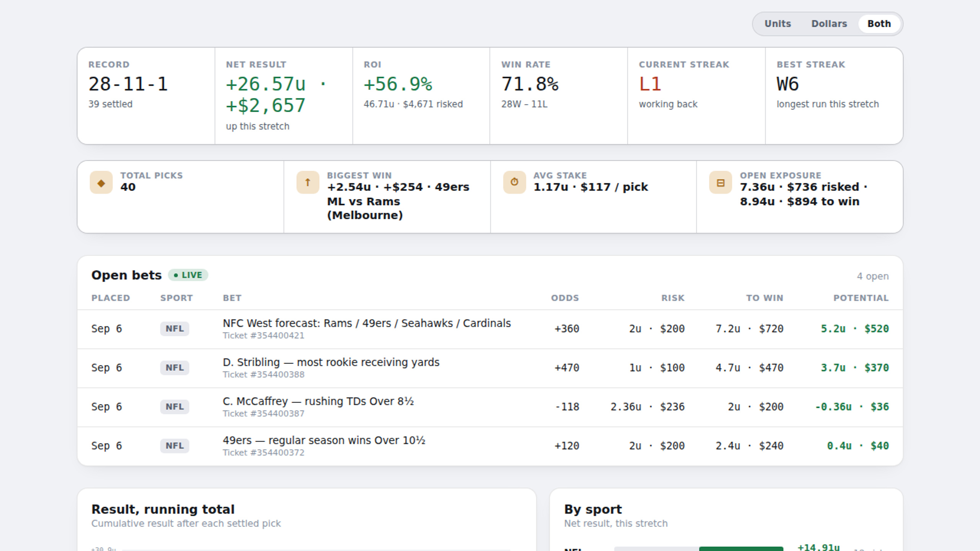Switch display to Dollars
This screenshot has height=551, width=980.
(829, 24)
